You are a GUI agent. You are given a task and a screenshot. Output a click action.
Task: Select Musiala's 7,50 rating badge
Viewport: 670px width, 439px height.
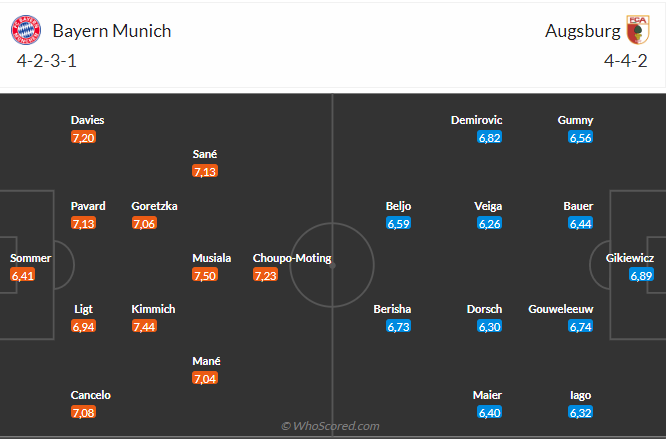point(205,275)
